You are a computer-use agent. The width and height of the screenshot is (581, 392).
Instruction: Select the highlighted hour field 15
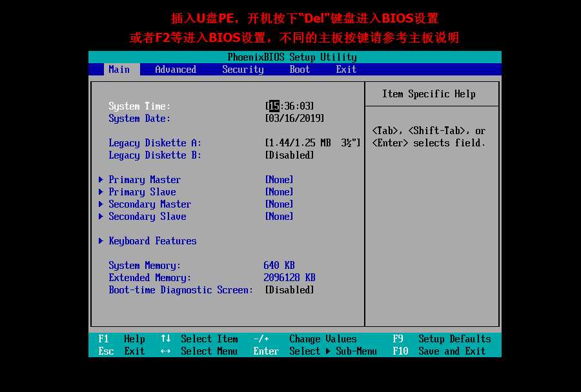pos(274,106)
